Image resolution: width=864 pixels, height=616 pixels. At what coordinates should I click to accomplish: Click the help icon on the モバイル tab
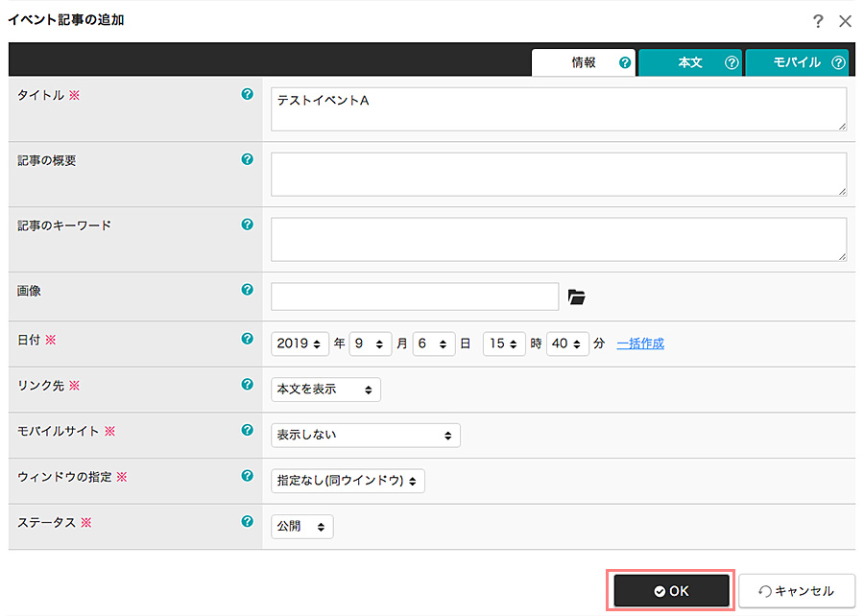[x=838, y=62]
